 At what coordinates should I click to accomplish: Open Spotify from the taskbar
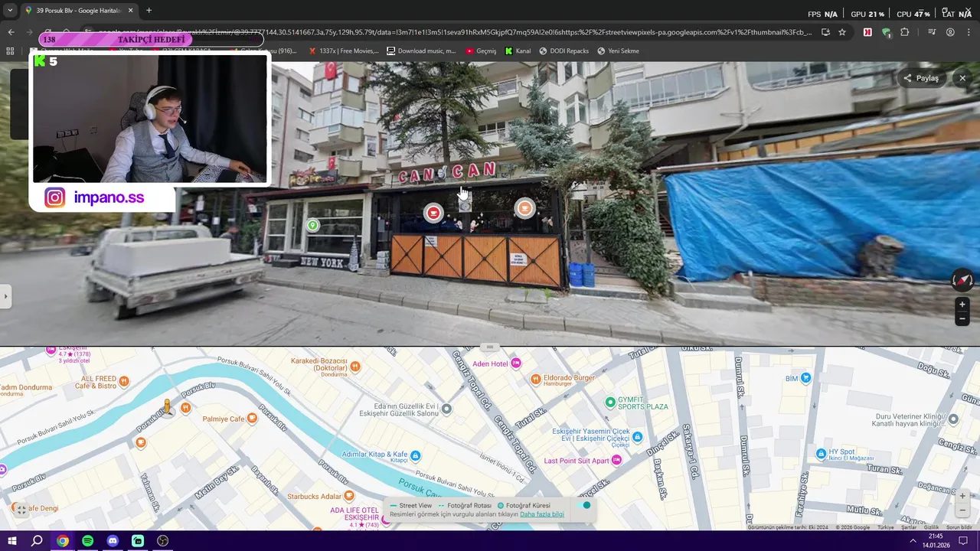click(x=87, y=541)
